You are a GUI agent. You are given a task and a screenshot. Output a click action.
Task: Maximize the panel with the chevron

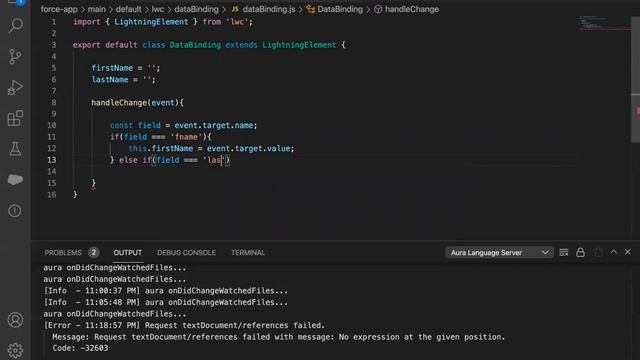pos(613,252)
